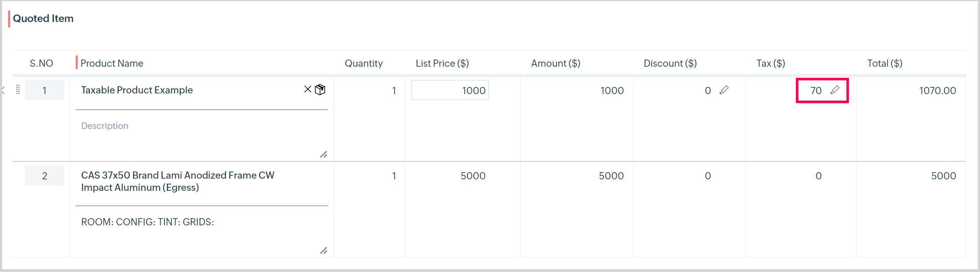The height and width of the screenshot is (272, 980).
Task: Click the ROOM: CONFIG: TINT: GRIDS: description
Action: (x=148, y=222)
